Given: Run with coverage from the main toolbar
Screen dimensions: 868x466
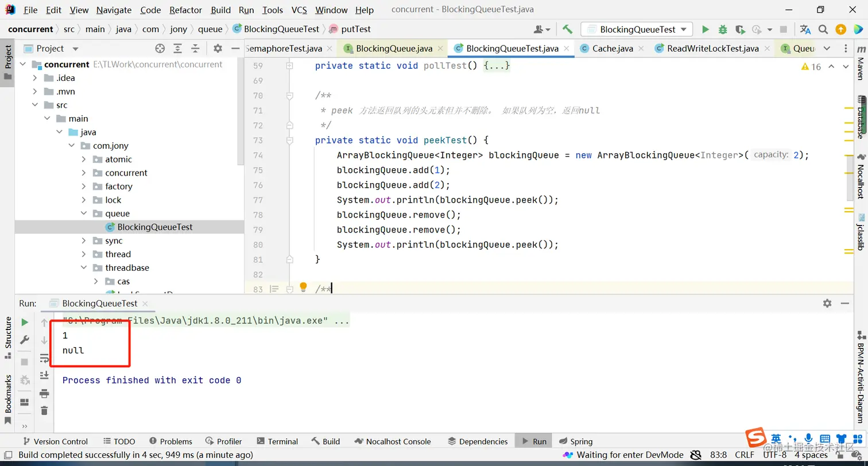Looking at the screenshot, I should click(740, 29).
